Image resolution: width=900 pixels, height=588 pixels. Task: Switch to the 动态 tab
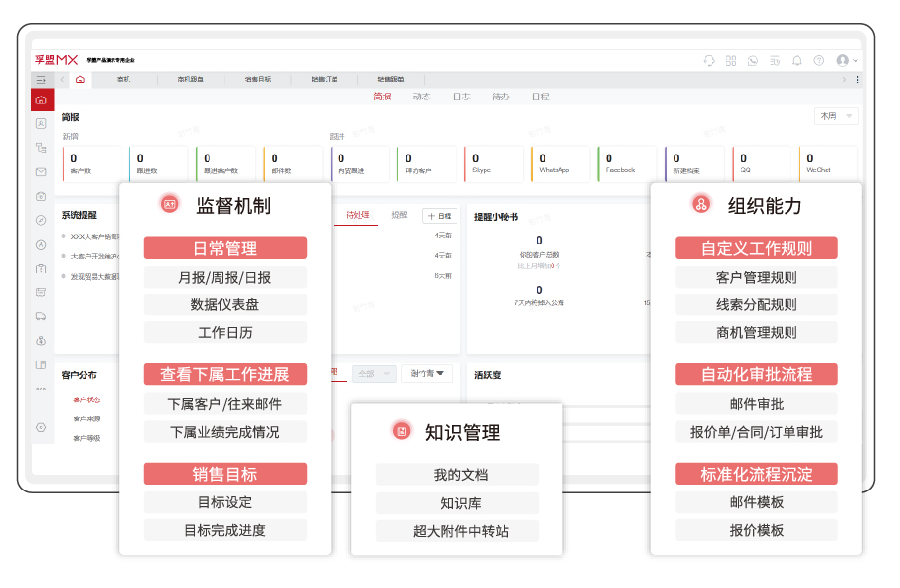pos(420,97)
